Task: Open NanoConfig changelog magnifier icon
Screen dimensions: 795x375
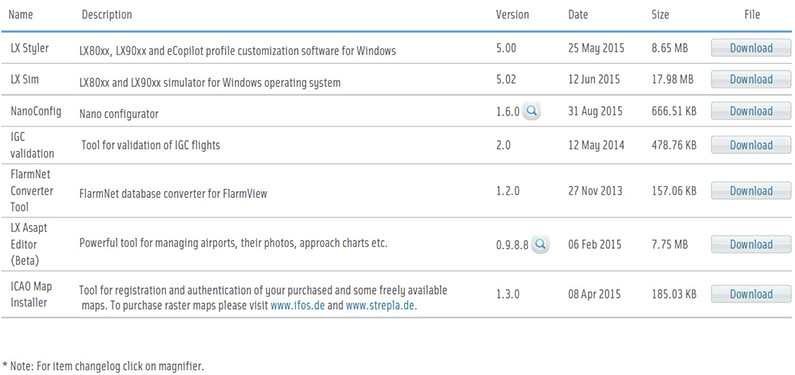Action: point(532,110)
